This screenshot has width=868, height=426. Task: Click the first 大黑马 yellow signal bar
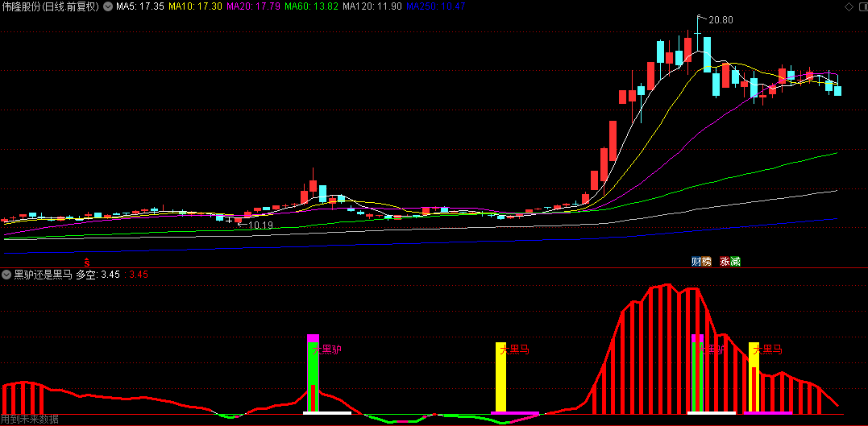500,377
